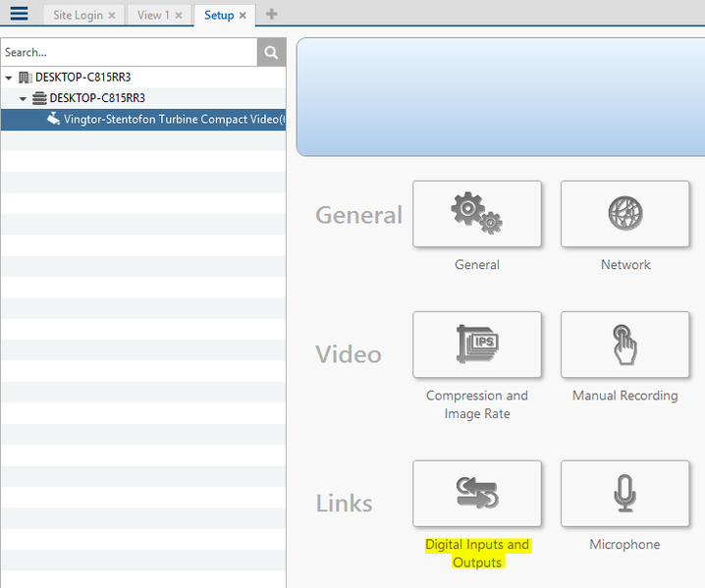This screenshot has width=705, height=588.
Task: Switch to the View 1 tab
Action: pos(153,16)
